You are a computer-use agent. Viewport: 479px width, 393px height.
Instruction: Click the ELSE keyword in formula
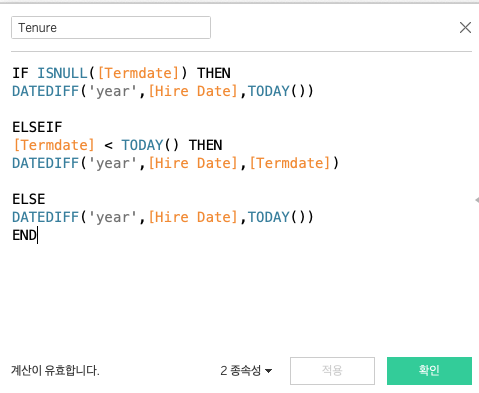tap(29, 199)
